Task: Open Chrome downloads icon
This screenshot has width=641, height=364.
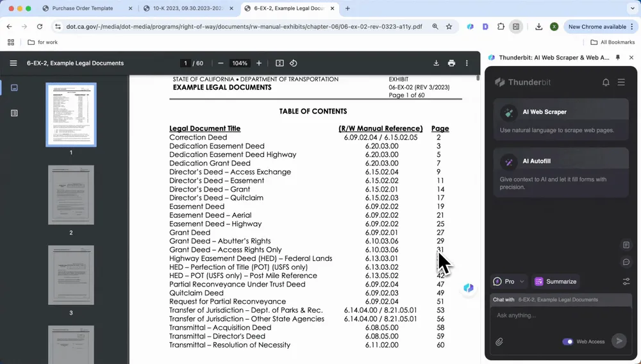Action: tap(539, 26)
